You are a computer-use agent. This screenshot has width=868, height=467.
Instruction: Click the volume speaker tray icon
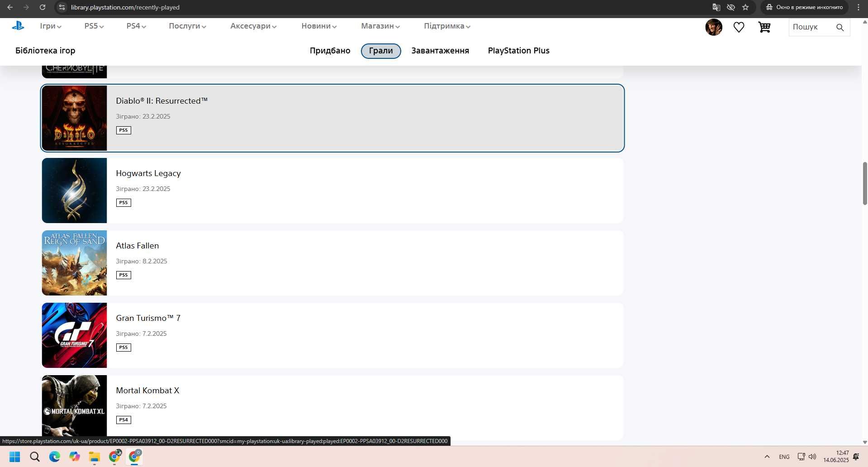(812, 457)
